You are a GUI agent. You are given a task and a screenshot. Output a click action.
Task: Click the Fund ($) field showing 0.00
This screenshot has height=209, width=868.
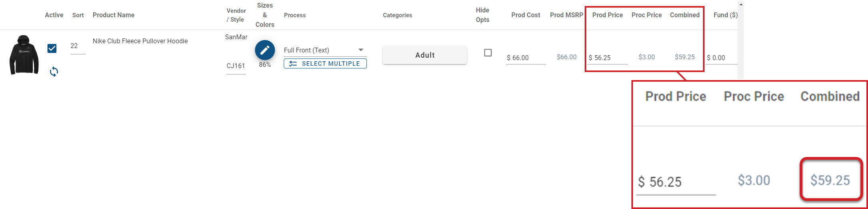[x=721, y=58]
